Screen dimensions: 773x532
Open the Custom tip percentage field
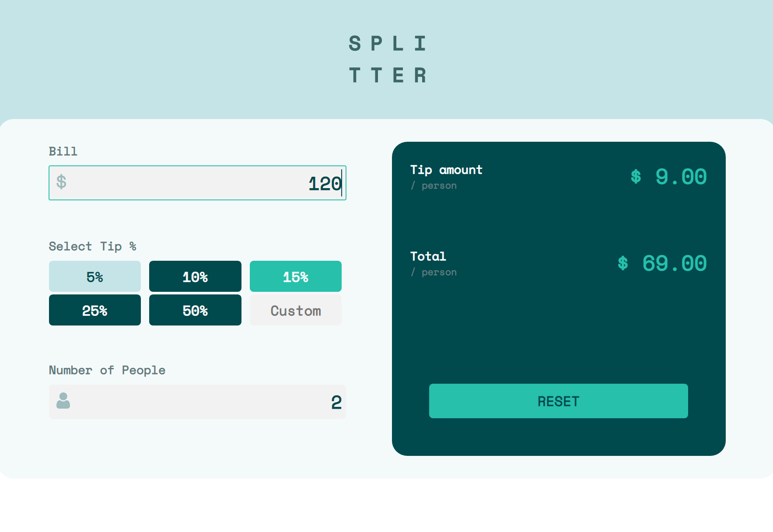[296, 310]
